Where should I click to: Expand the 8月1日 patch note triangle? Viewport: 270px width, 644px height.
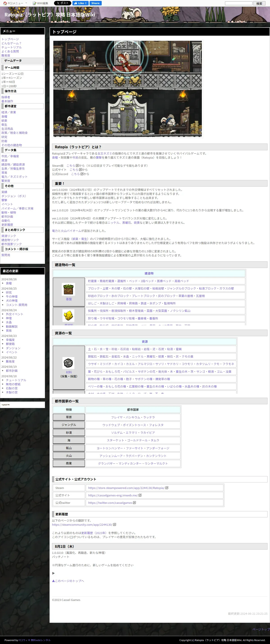(x=53, y=573)
